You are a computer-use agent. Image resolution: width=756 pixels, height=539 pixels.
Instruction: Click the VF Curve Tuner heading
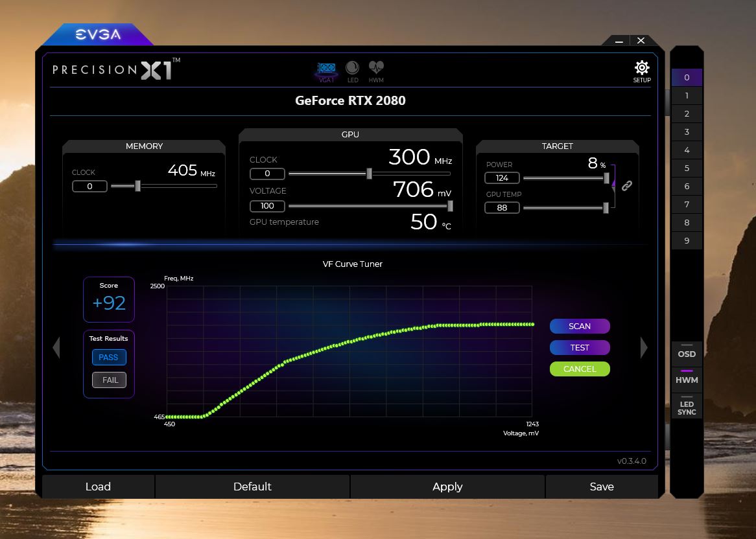[353, 264]
